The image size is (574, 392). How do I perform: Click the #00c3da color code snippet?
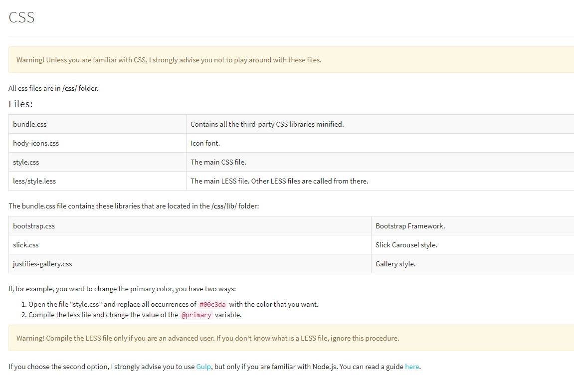pyautogui.click(x=212, y=305)
